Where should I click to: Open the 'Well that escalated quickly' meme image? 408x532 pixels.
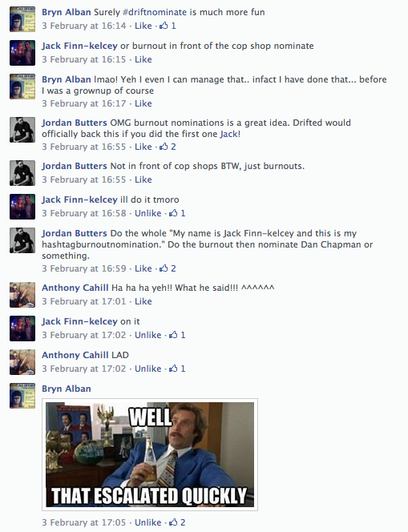tap(150, 454)
